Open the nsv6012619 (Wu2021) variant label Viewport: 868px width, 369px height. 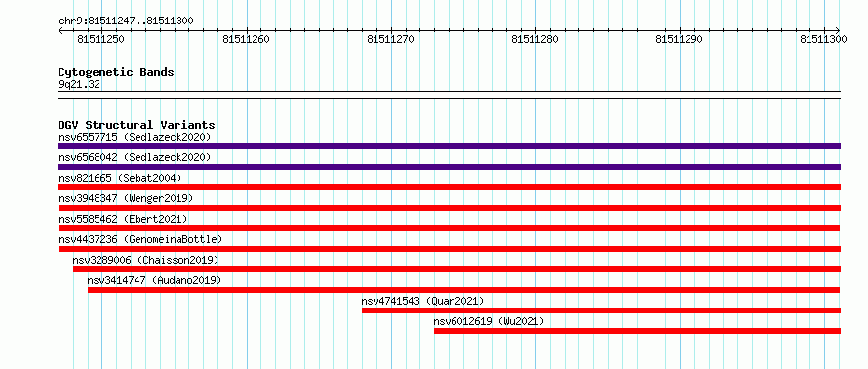[x=490, y=321]
